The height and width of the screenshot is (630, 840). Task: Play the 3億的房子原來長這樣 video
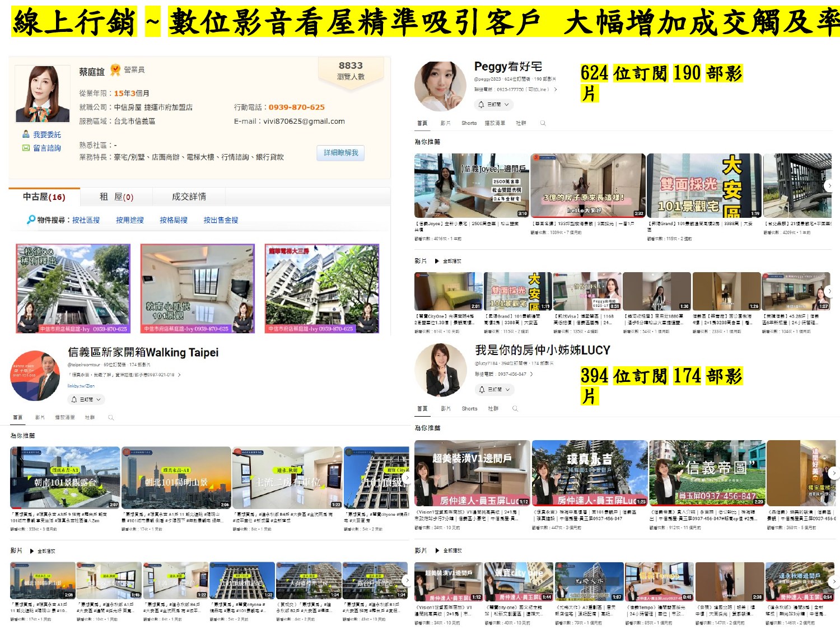click(x=588, y=185)
